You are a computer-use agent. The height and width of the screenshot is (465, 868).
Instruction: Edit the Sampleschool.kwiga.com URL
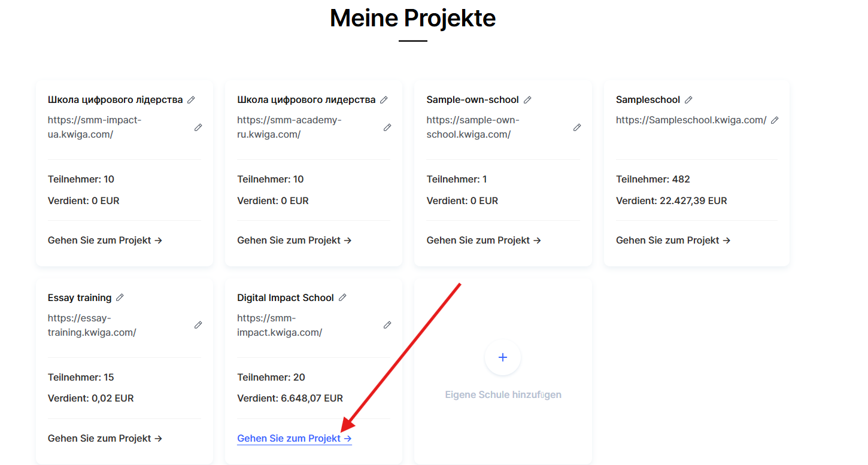pos(775,120)
